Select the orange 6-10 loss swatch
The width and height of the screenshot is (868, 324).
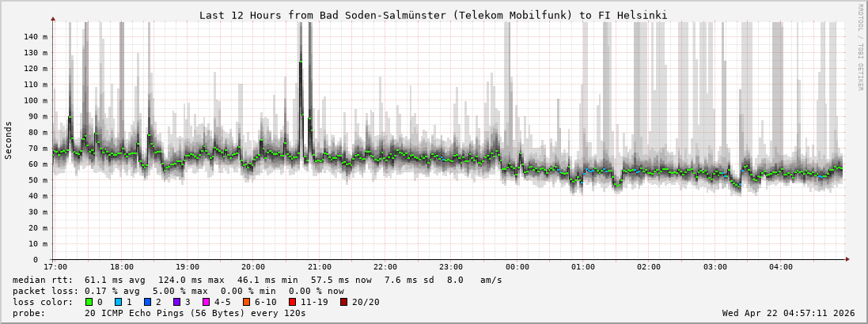click(246, 302)
